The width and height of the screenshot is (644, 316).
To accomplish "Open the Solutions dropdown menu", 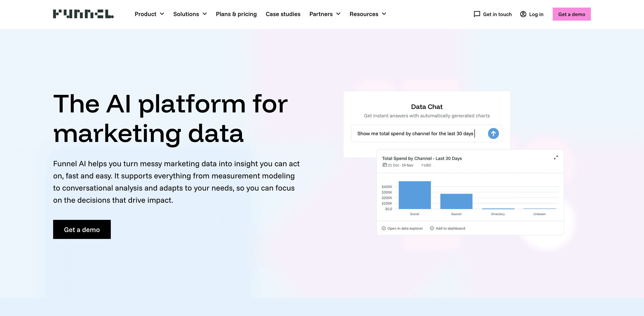I will coord(190,14).
